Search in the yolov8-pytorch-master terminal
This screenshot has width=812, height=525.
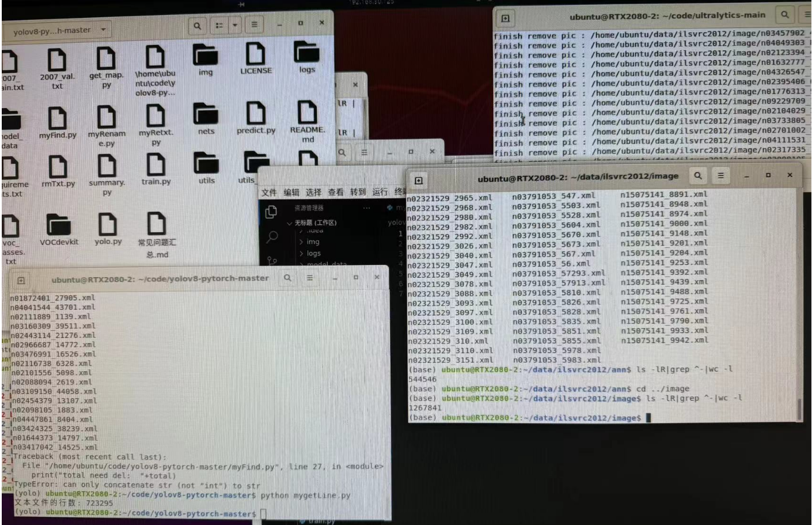pyautogui.click(x=287, y=278)
